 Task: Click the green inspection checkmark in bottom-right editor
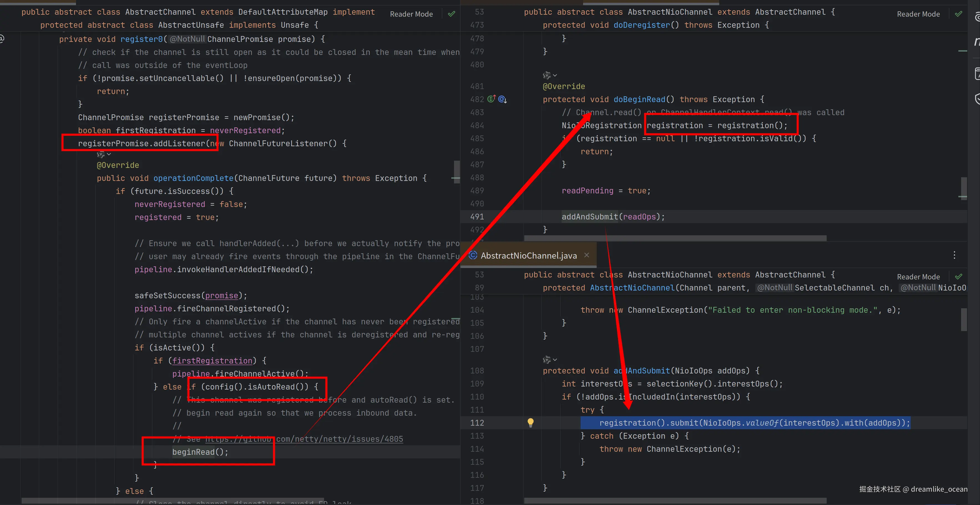[958, 277]
